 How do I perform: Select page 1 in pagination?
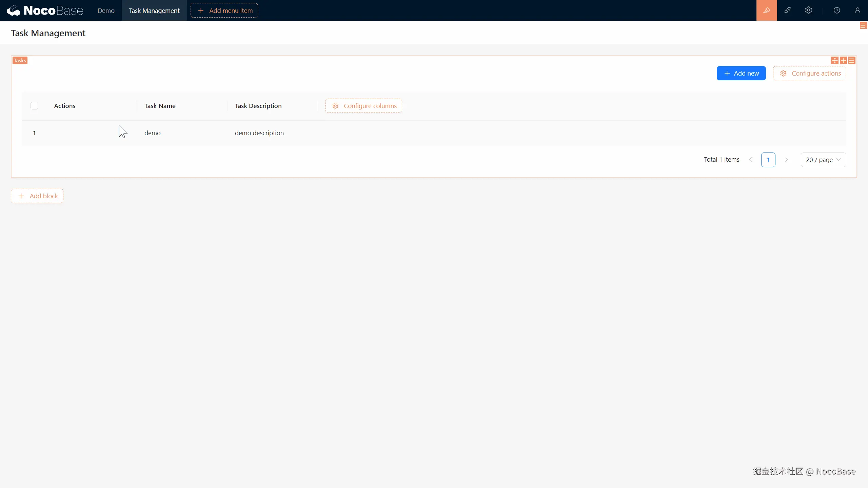point(768,160)
